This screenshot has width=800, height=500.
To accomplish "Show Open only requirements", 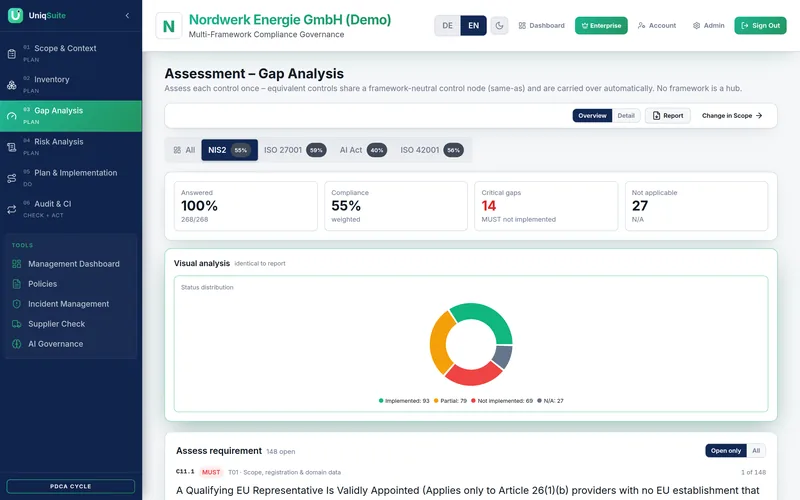I will click(x=726, y=451).
